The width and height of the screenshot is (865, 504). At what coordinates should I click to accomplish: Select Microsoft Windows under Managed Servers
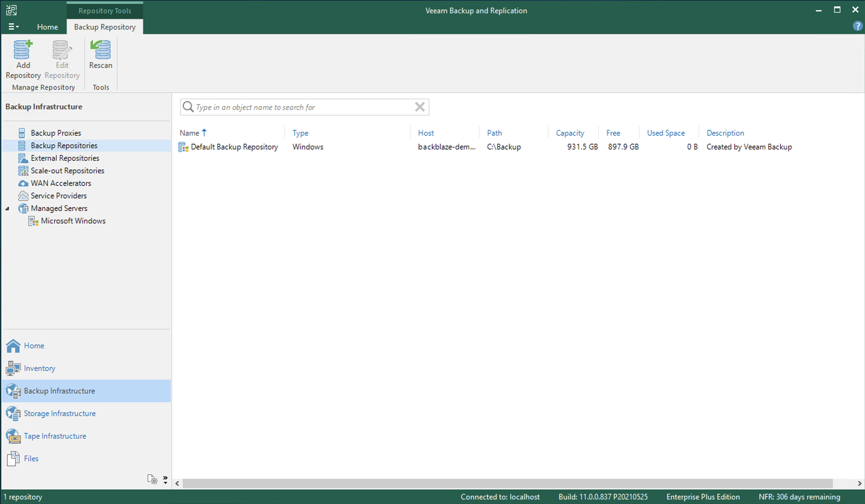(x=73, y=221)
